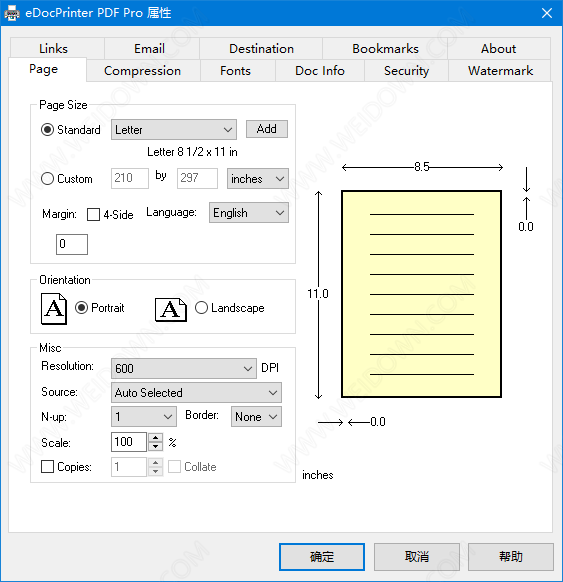Screen dimensions: 563x582
Task: Click the custom width field showing 210
Action: coord(130,178)
